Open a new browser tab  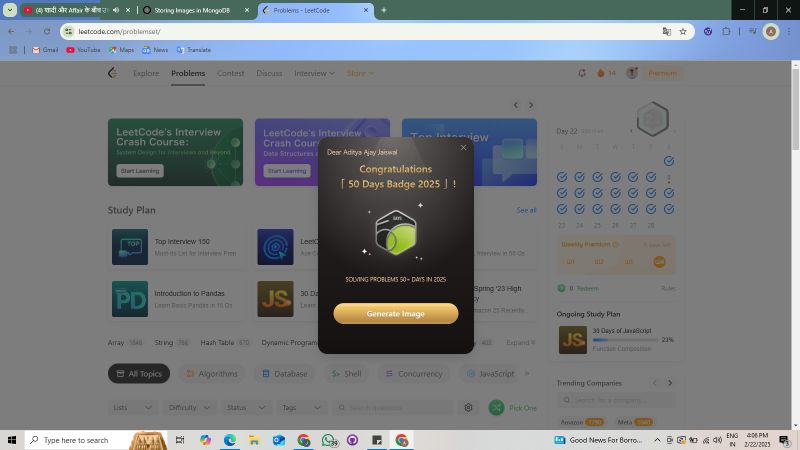point(384,10)
